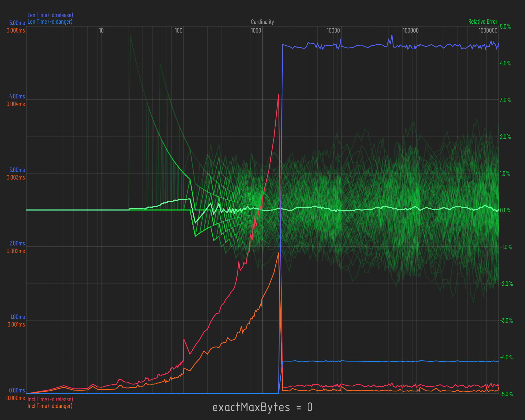Image resolution: width=525 pixels, height=420 pixels.
Task: Click the 0.003ms orange axis tick label
Action: coord(16,177)
